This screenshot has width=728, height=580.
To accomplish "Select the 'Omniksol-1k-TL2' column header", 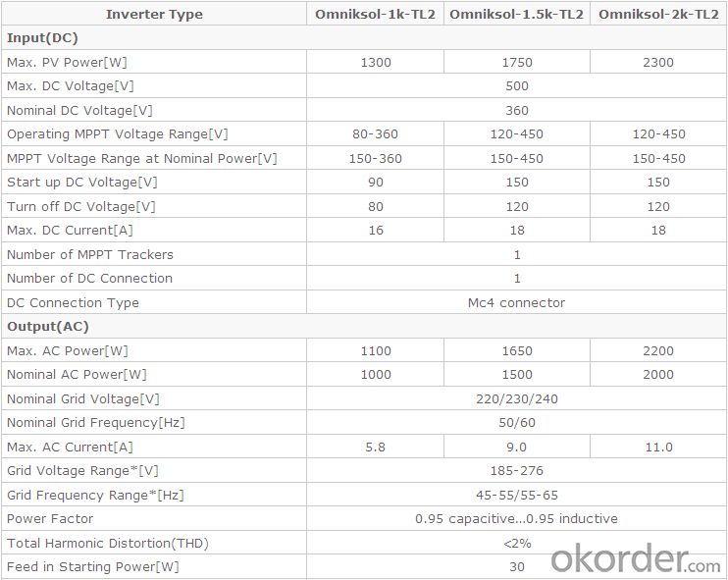I will click(375, 14).
